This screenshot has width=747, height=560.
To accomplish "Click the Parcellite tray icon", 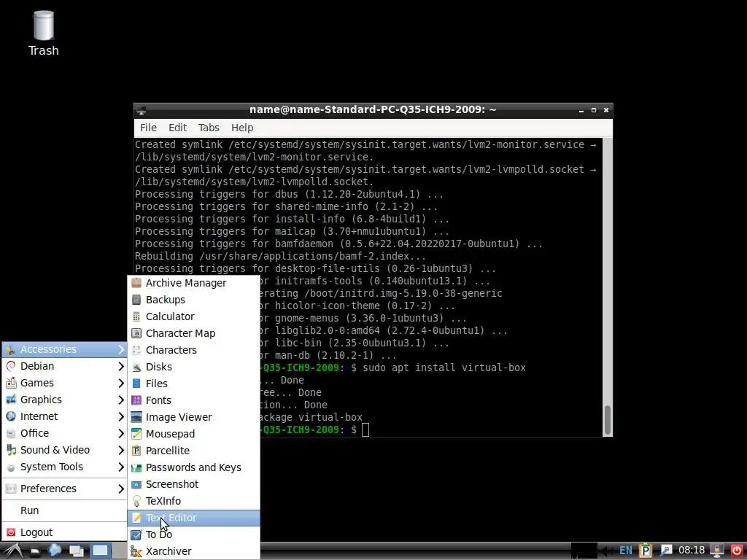I will [645, 551].
